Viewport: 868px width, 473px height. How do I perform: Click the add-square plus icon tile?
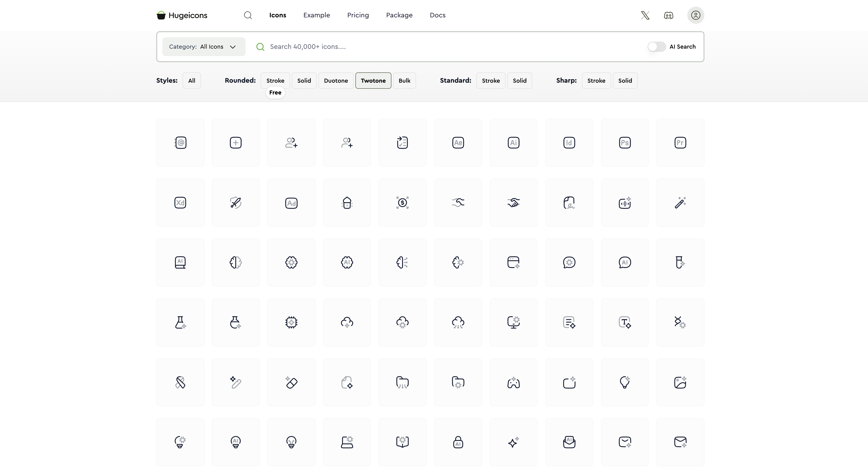pos(236,143)
